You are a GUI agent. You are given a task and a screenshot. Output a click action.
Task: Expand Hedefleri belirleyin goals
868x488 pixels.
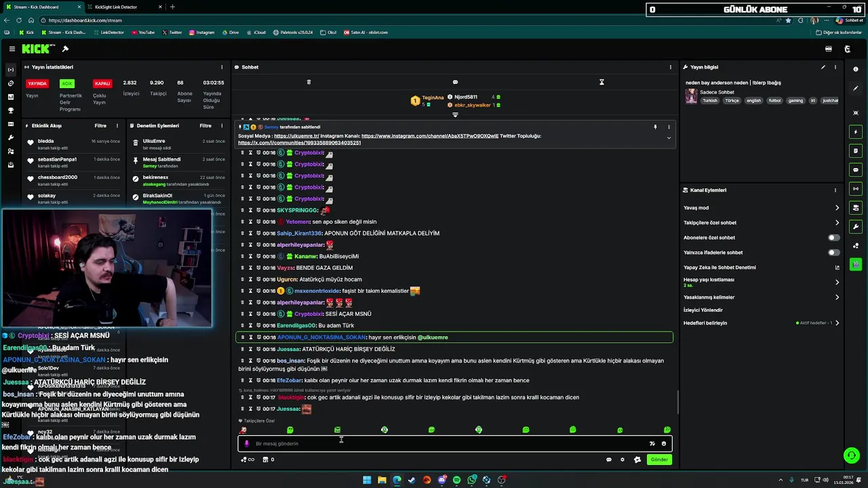click(x=837, y=323)
